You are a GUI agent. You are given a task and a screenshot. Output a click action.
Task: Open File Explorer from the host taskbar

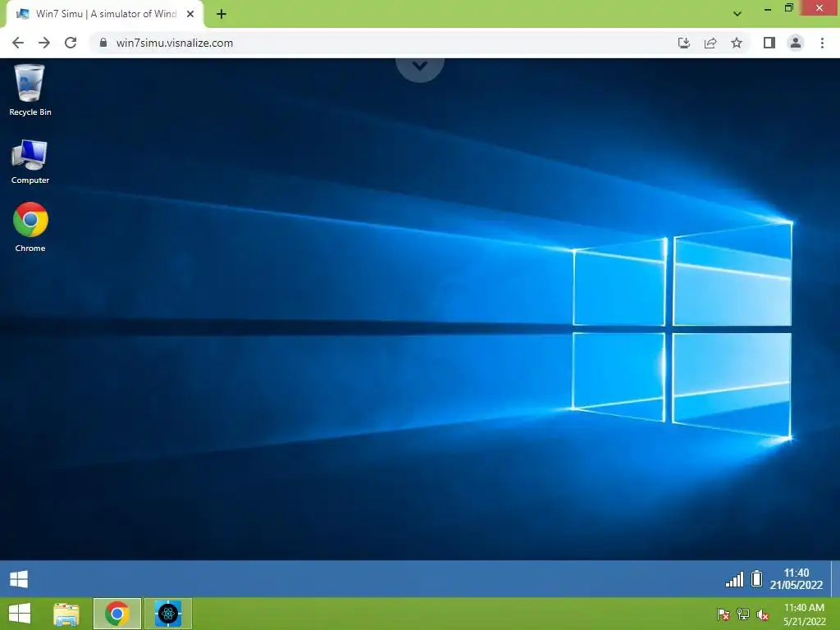click(x=66, y=614)
